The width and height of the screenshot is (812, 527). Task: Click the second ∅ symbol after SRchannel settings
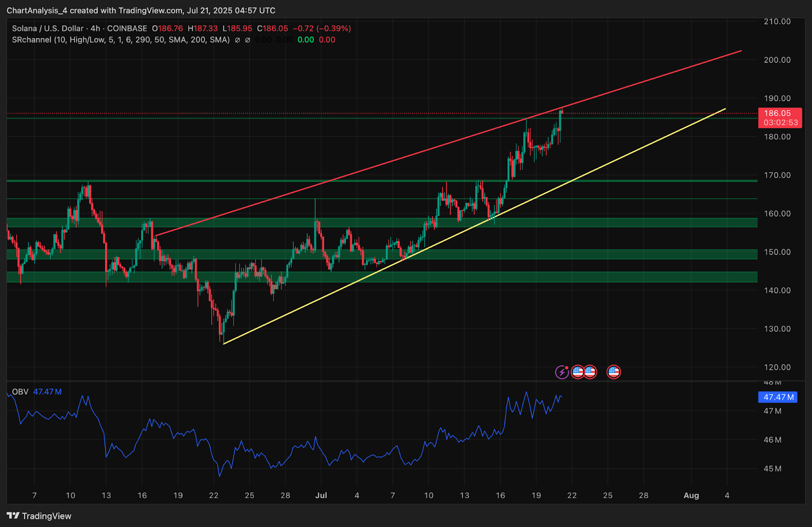click(248, 40)
